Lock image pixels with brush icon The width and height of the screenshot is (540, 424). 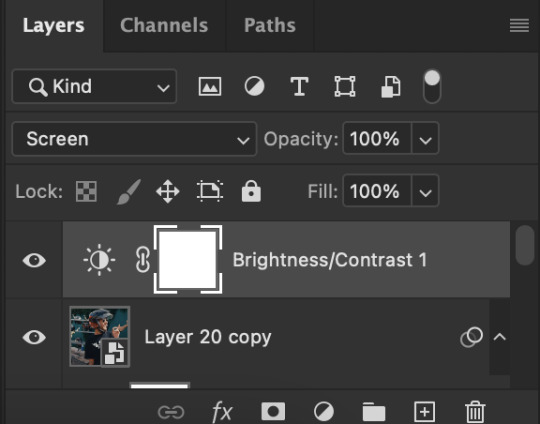tap(129, 192)
